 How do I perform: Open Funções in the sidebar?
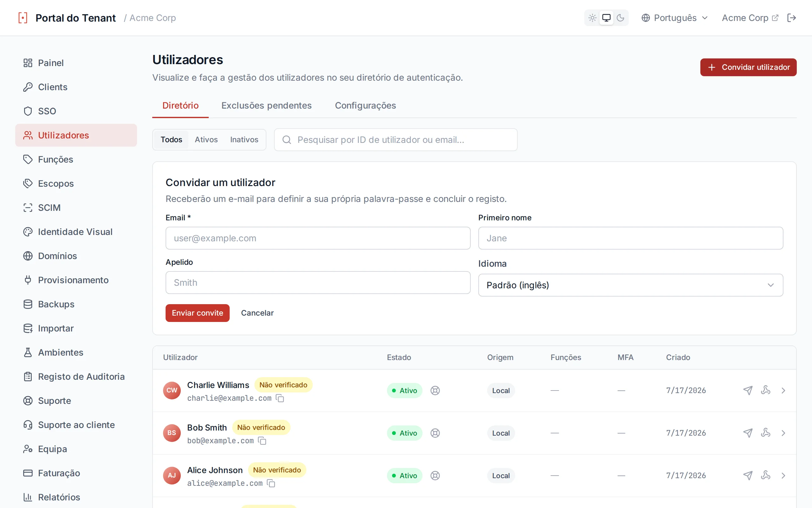[x=76, y=159]
